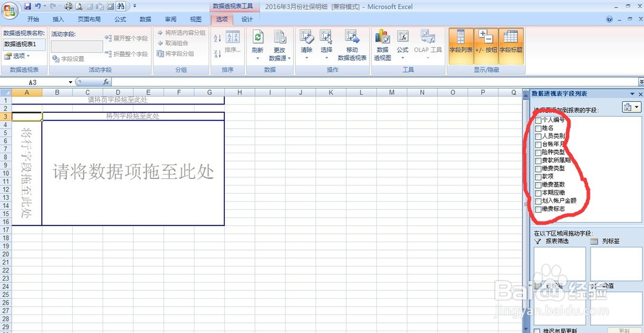
Task: Switch to the 开始 ribbon tab
Action: 33,19
